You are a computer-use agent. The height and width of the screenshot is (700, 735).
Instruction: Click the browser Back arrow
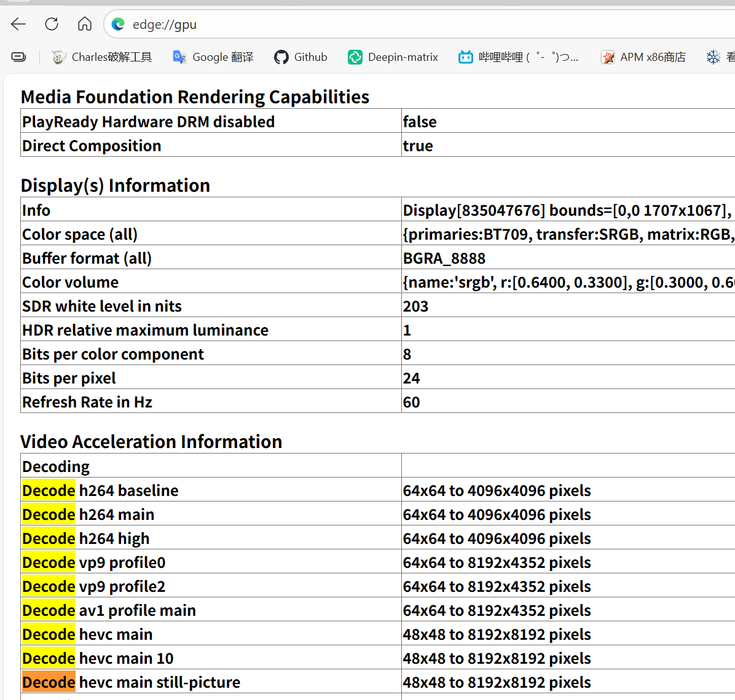[x=18, y=24]
